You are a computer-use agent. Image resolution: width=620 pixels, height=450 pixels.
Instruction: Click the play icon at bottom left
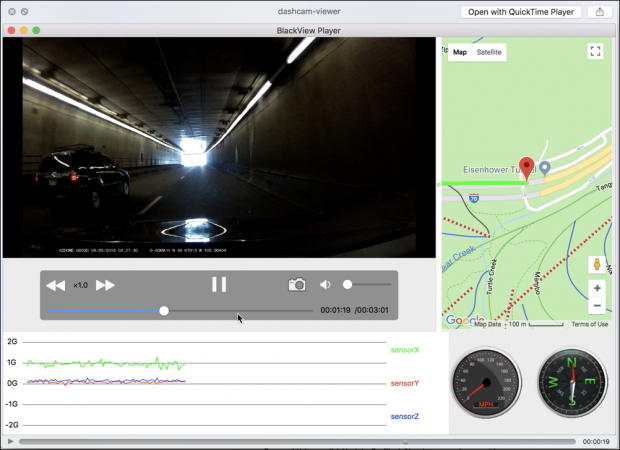(11, 441)
